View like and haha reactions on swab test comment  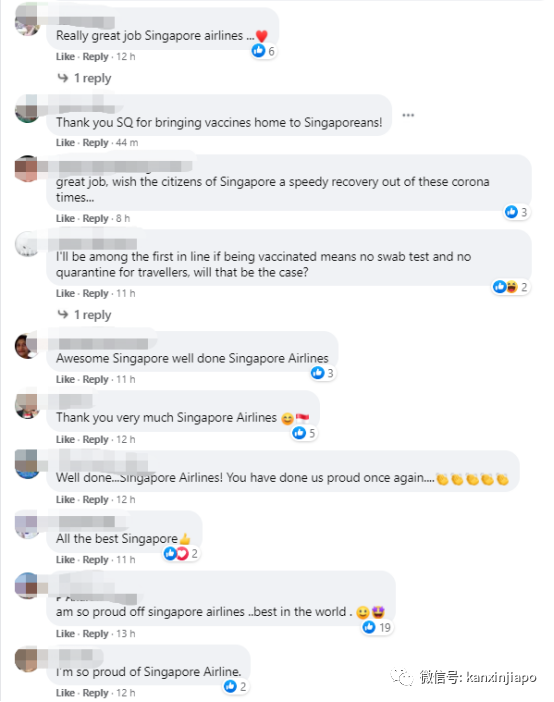point(511,287)
